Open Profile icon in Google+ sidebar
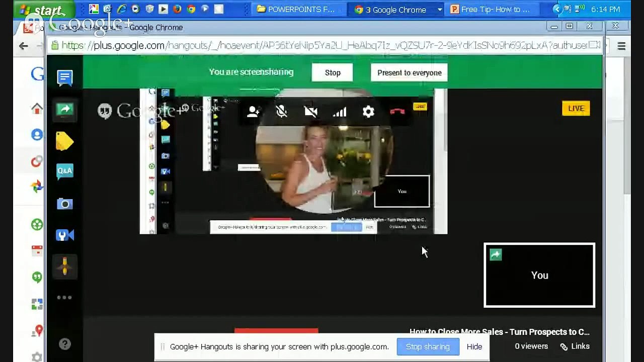 pyautogui.click(x=37, y=135)
